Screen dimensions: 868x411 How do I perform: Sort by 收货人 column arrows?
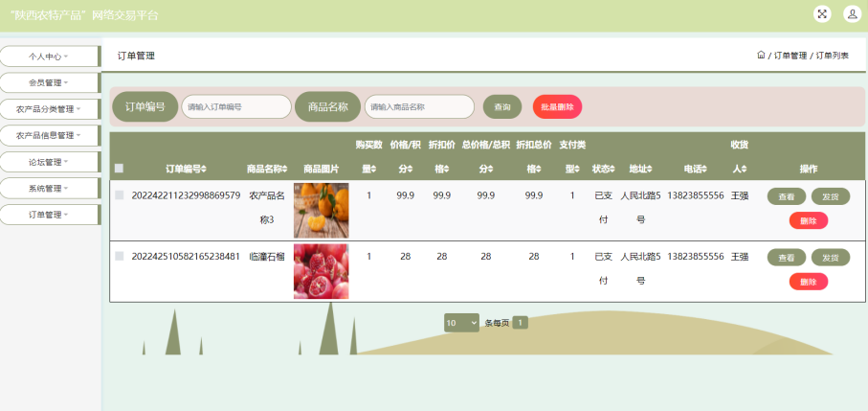coord(744,170)
